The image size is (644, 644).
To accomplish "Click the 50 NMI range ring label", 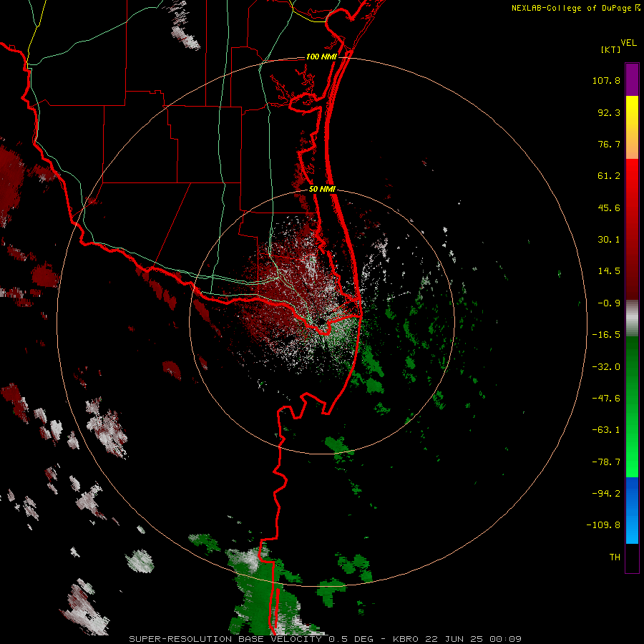I will pos(322,190).
